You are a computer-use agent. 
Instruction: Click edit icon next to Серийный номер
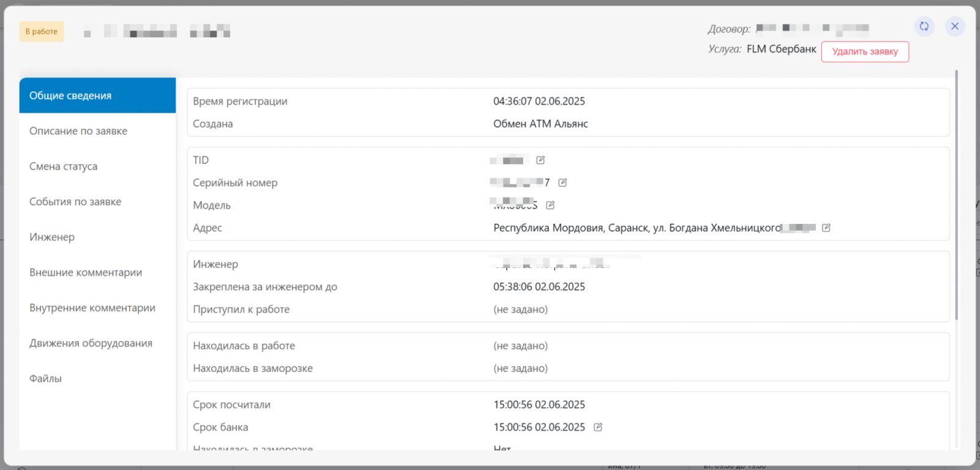(562, 183)
